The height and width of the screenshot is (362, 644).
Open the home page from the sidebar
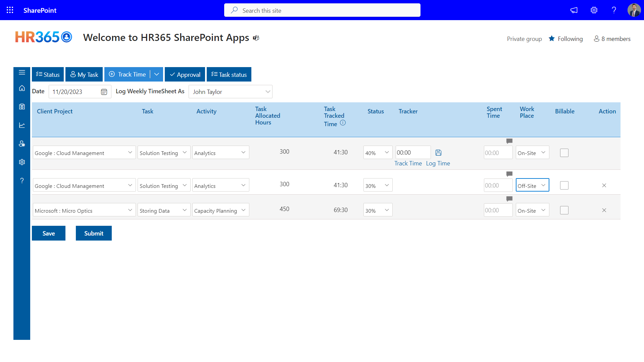pyautogui.click(x=22, y=88)
